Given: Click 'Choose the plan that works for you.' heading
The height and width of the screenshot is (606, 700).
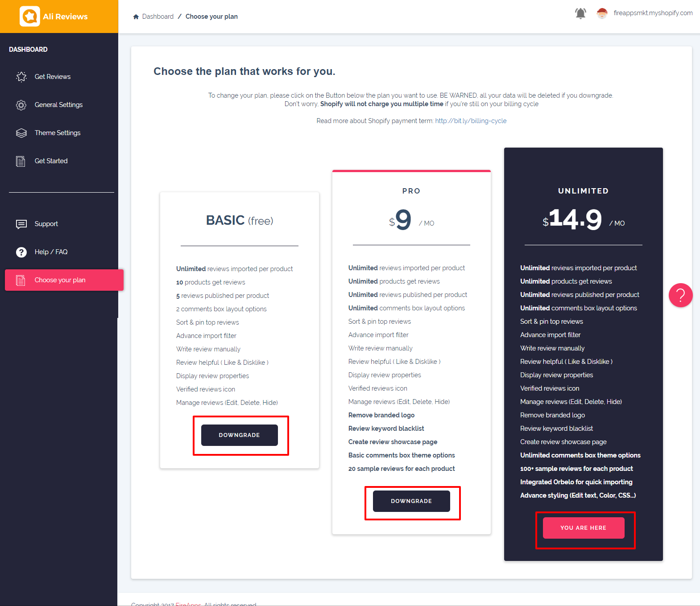Looking at the screenshot, I should point(244,71).
